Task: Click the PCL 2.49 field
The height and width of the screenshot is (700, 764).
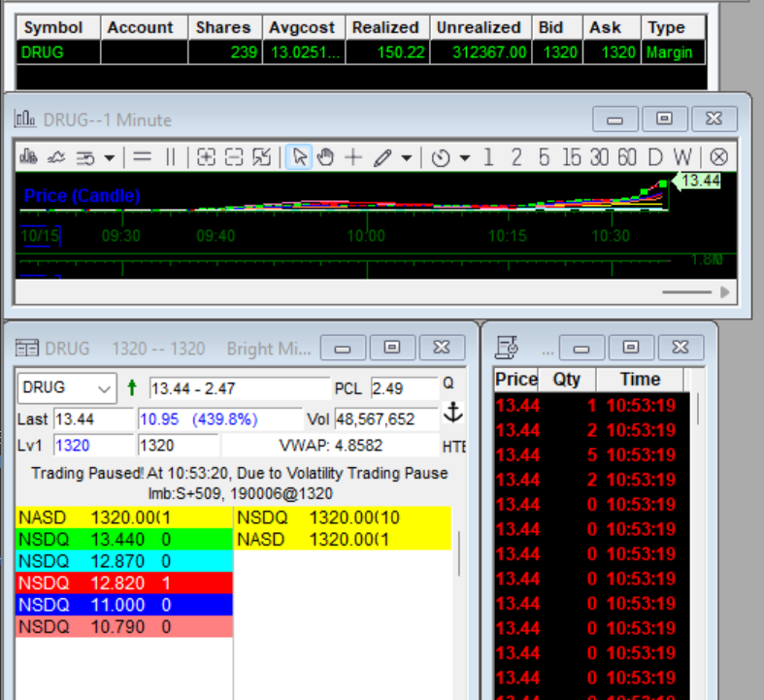Action: [405, 388]
